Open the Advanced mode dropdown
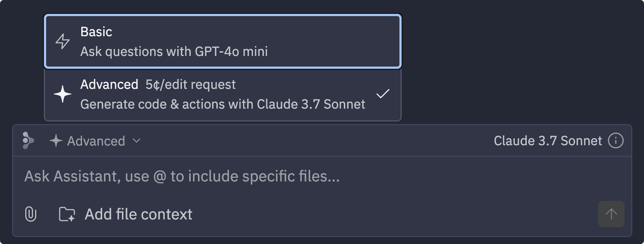The image size is (644, 244). tap(95, 141)
